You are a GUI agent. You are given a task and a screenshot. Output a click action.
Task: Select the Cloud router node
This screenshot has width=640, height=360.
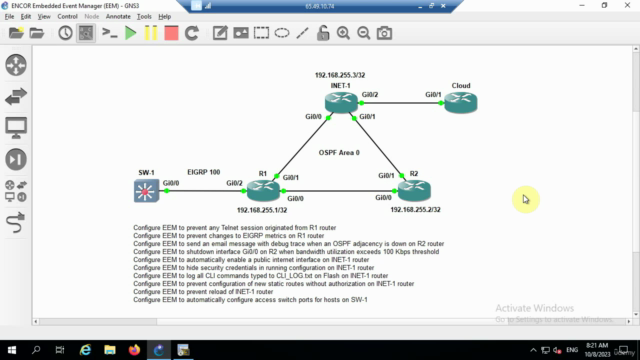[461, 102]
